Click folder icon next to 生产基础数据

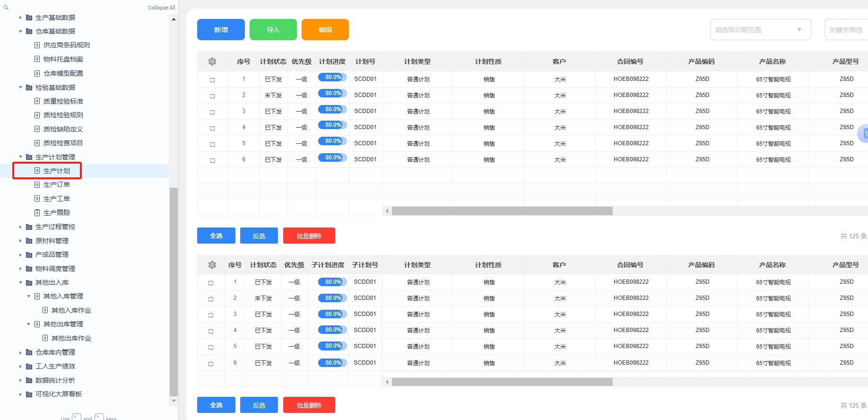tap(29, 17)
